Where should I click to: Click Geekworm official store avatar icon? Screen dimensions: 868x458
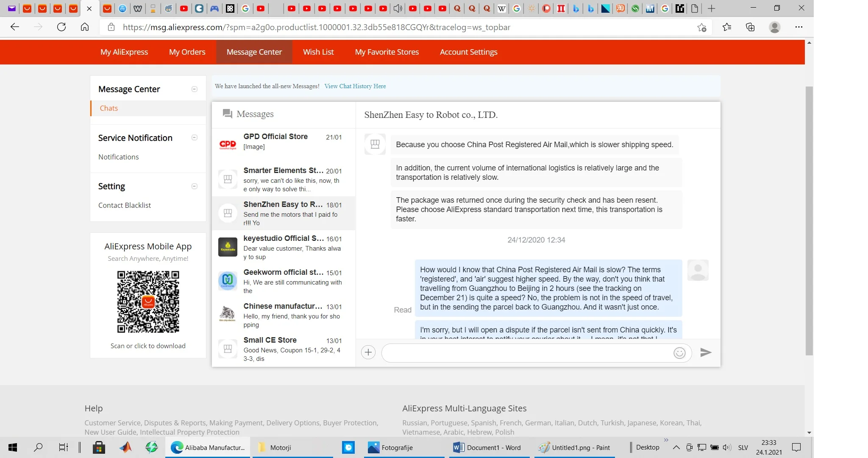coord(228,280)
